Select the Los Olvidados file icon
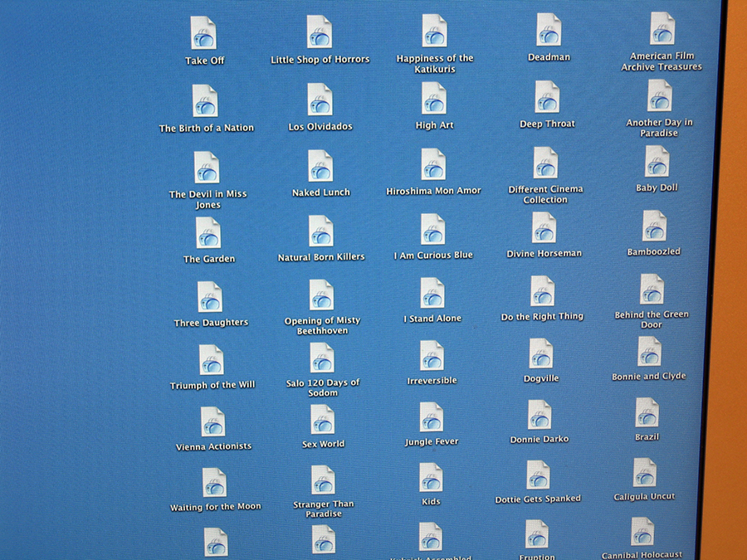The height and width of the screenshot is (560, 747). tap(320, 100)
